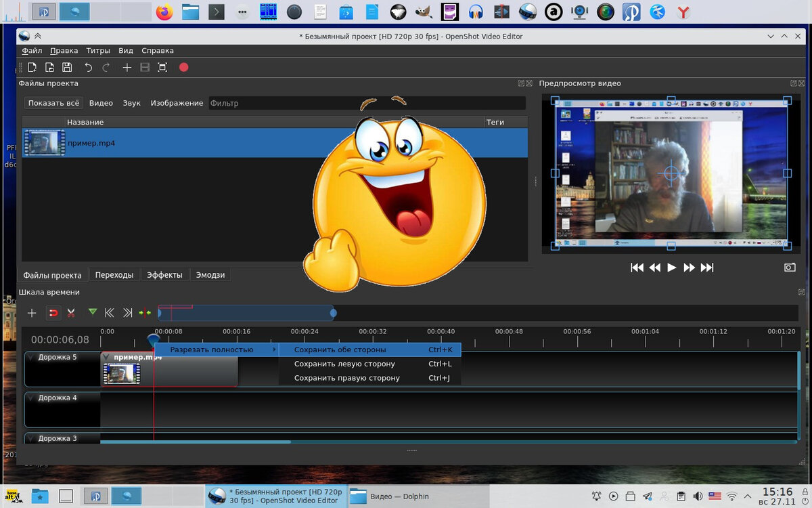Switch to the Файлы проекта tab
The height and width of the screenshot is (508, 812).
pyautogui.click(x=52, y=275)
